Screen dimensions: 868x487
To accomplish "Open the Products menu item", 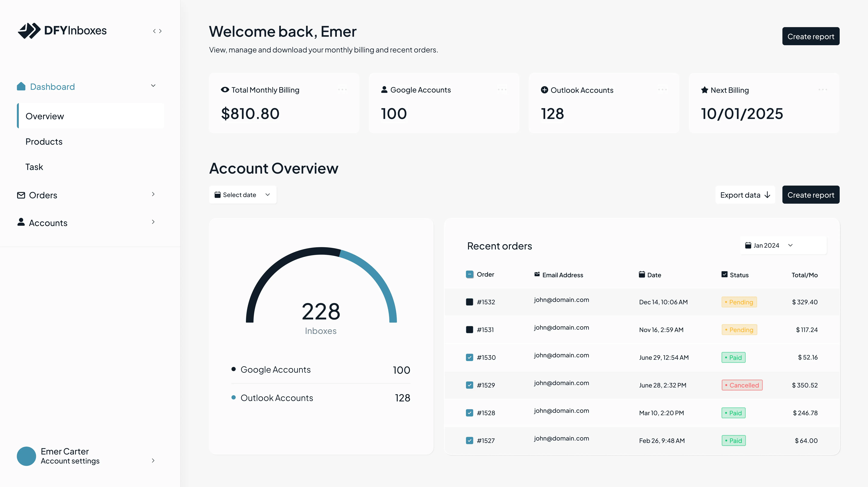I will click(44, 141).
